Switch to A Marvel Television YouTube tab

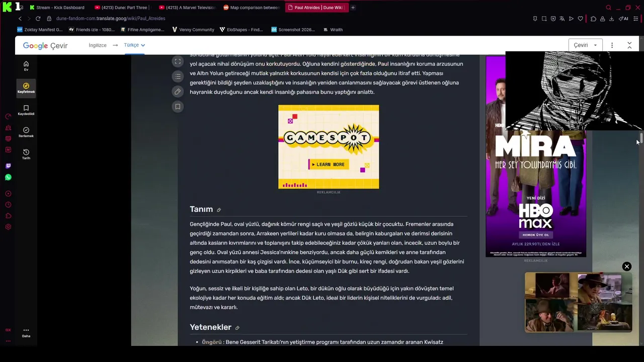tap(187, 8)
